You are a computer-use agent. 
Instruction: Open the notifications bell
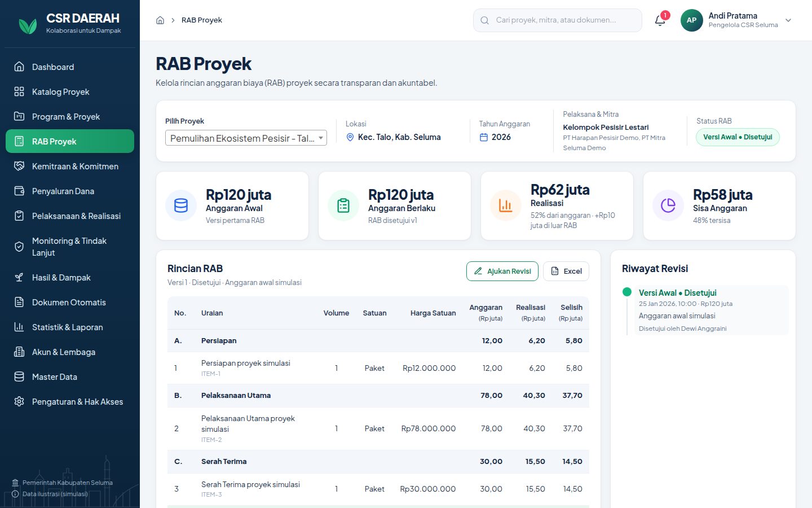[660, 20]
